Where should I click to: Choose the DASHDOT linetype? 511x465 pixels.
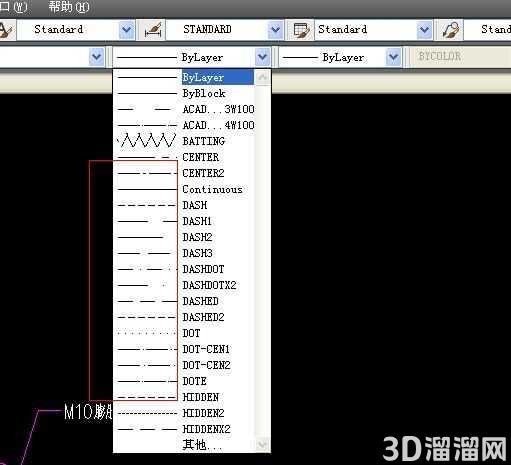[x=184, y=269]
